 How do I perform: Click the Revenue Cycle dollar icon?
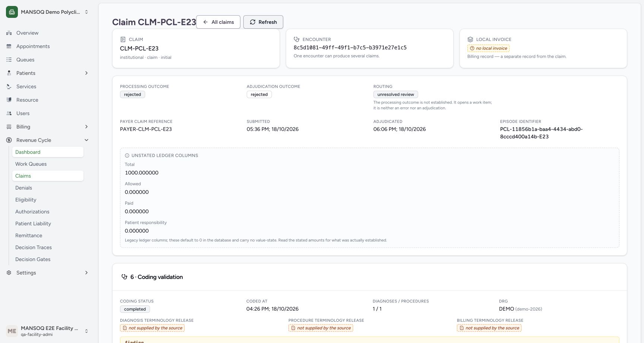[x=9, y=140]
